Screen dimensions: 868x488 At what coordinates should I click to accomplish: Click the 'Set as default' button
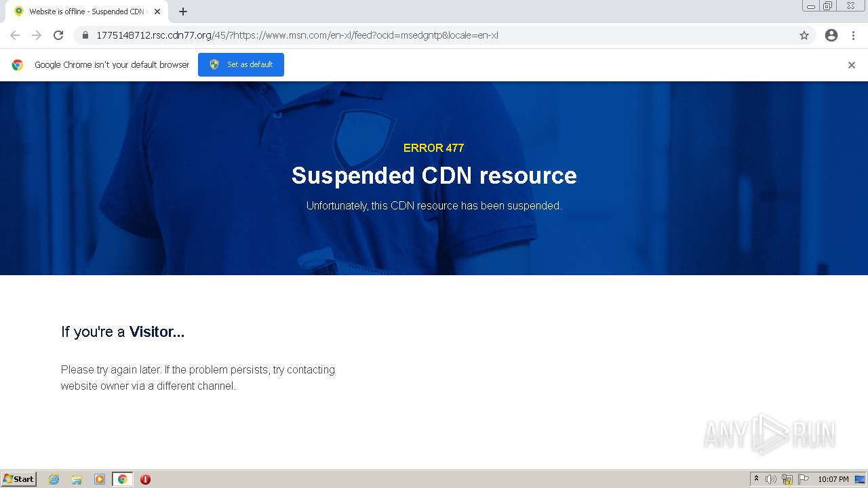(241, 64)
